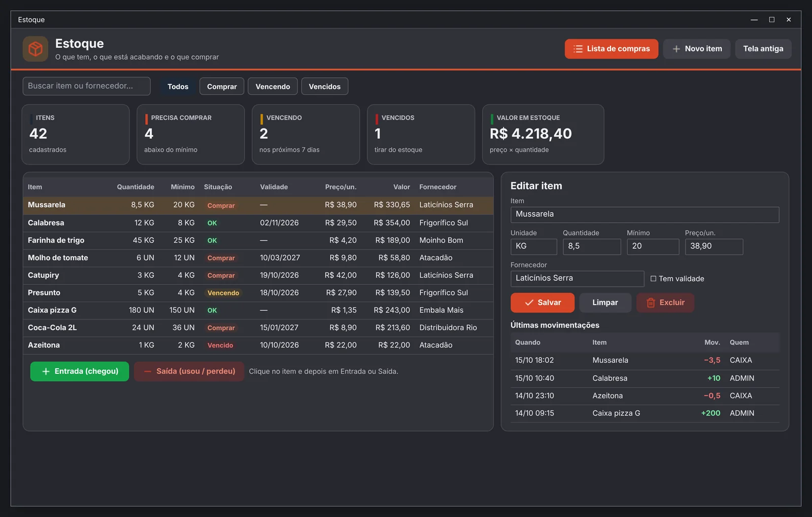812x517 pixels.
Task: Click the Fornecedor field with Laticínios Serra
Action: pyautogui.click(x=577, y=279)
